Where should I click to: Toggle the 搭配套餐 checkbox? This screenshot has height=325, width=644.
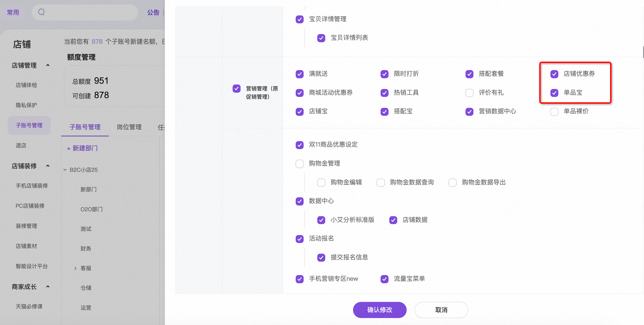pyautogui.click(x=469, y=74)
